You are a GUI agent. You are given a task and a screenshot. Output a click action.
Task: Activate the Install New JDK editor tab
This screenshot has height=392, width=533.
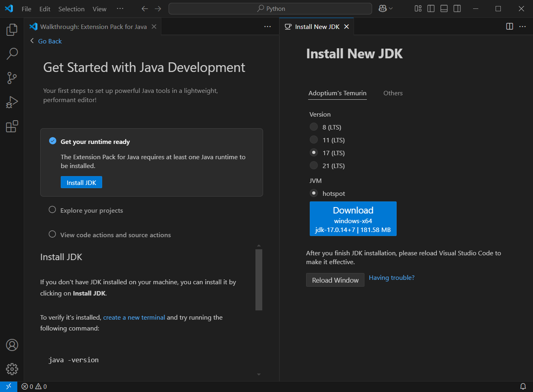pos(317,27)
